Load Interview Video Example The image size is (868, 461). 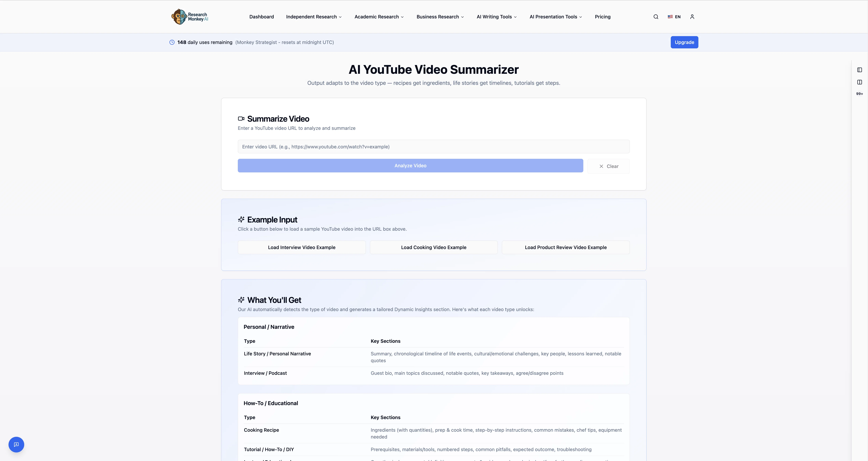point(302,248)
